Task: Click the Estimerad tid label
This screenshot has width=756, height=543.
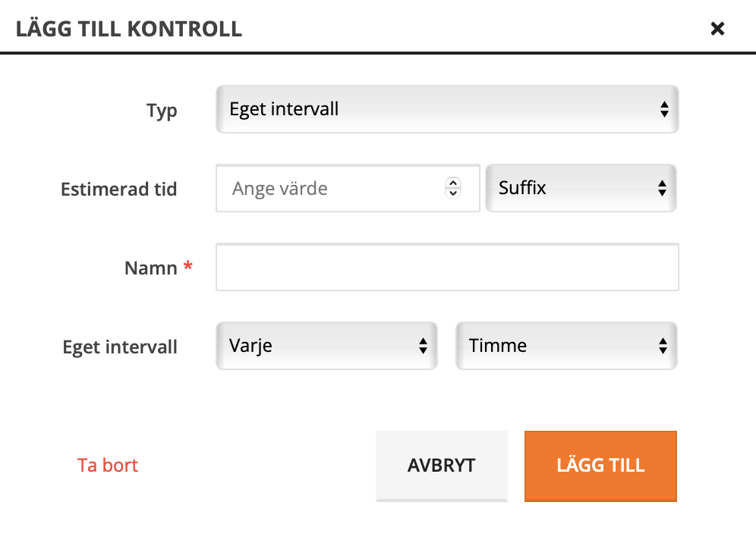Action: click(x=119, y=189)
